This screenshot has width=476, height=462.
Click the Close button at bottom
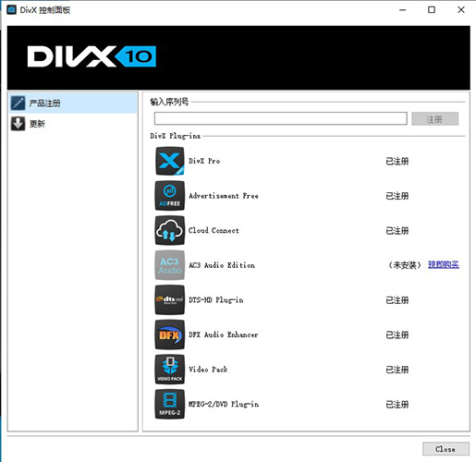[445, 449]
